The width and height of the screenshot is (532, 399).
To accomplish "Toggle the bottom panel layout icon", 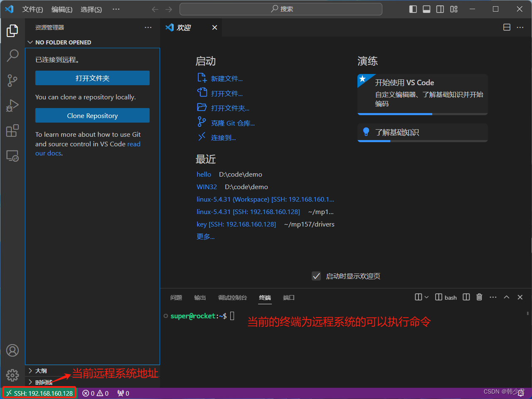I will (x=426, y=9).
